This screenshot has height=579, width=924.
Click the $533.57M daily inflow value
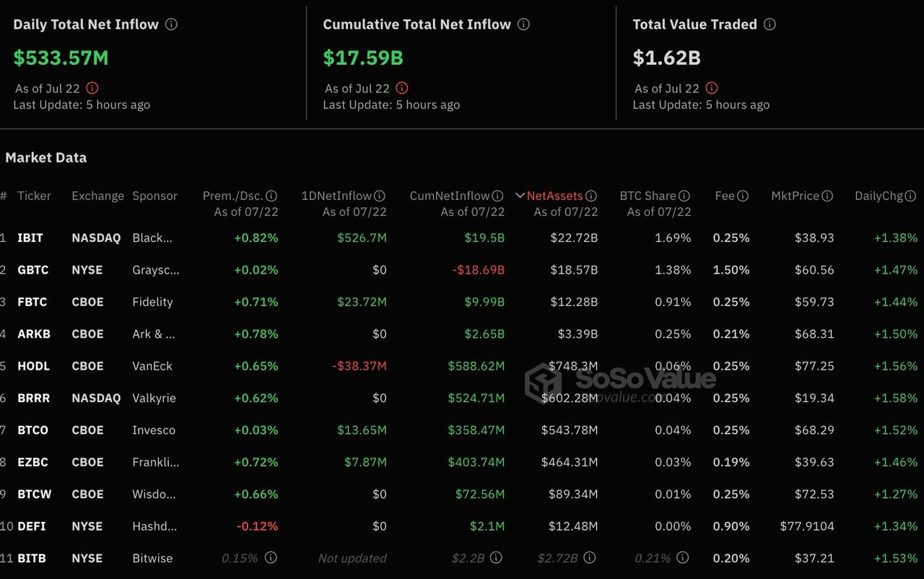[61, 58]
